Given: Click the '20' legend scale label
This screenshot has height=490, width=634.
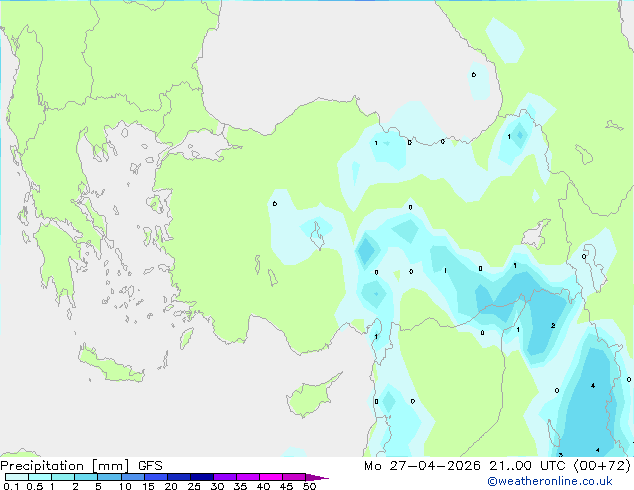Looking at the screenshot, I should [171, 486].
